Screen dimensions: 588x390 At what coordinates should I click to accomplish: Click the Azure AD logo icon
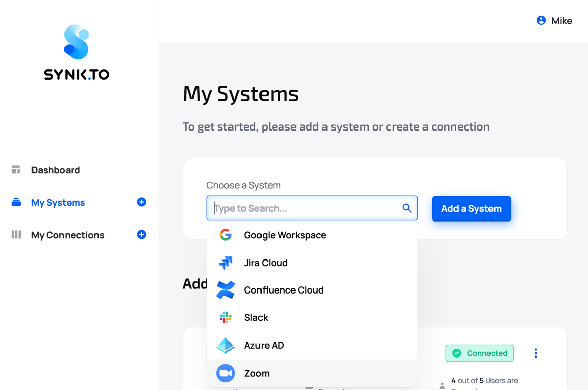tap(225, 345)
